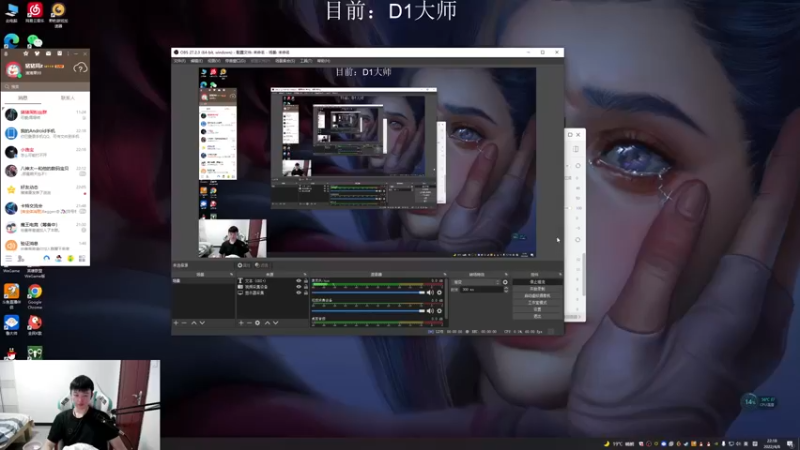
Task: Click the 滤镜 filters button above docks
Action: 262,265
